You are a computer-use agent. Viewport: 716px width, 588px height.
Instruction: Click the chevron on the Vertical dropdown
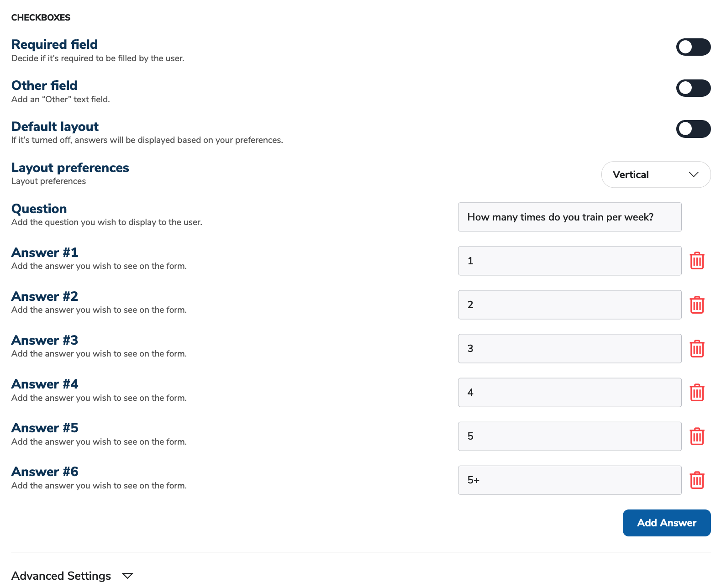(694, 174)
